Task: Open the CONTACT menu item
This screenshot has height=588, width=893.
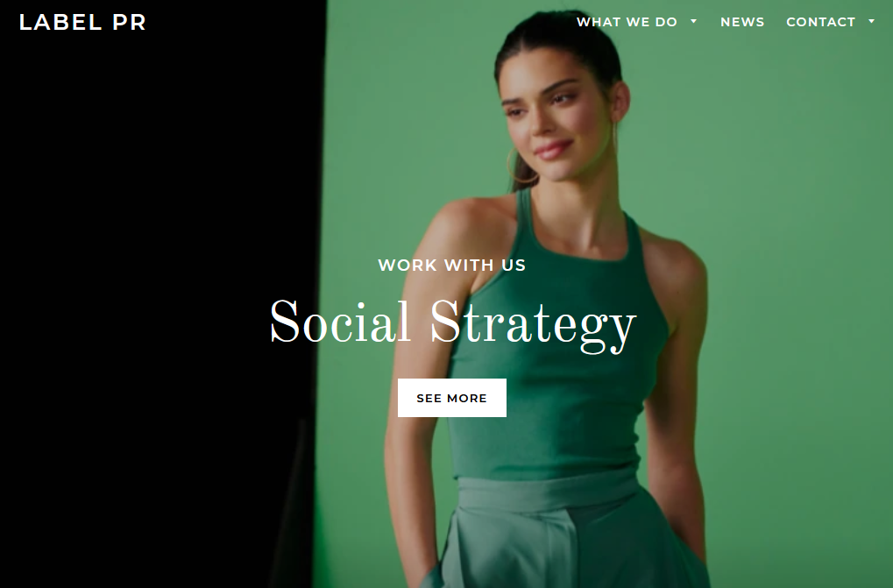Action: click(820, 22)
